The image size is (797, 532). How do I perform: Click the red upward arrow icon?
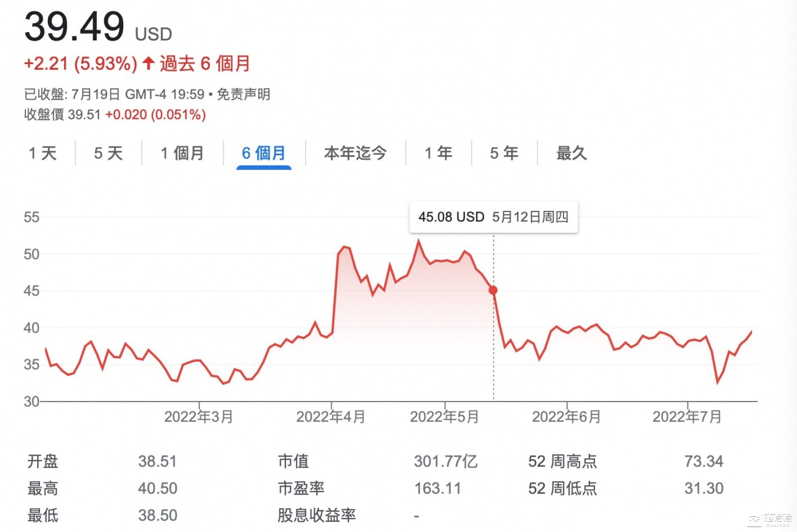tap(148, 63)
